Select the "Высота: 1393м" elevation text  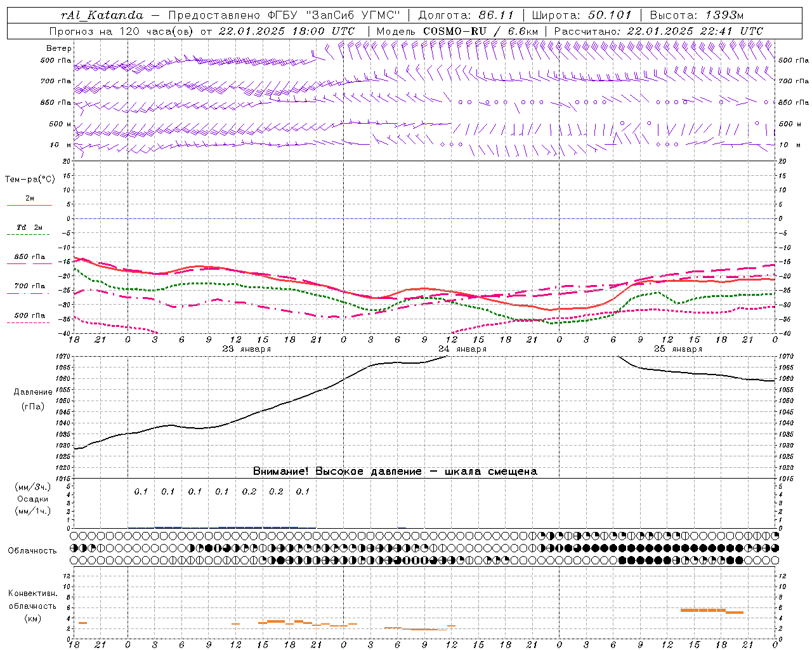(697, 15)
